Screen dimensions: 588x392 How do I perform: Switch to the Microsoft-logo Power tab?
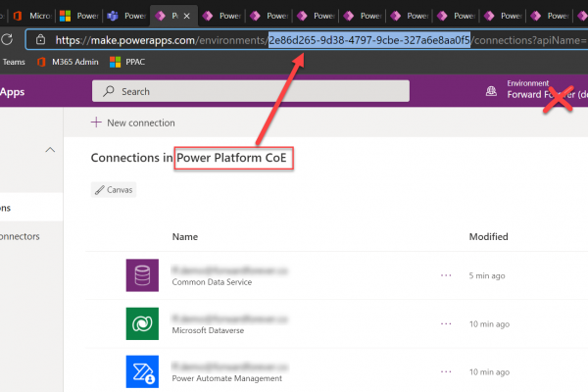coord(79,16)
